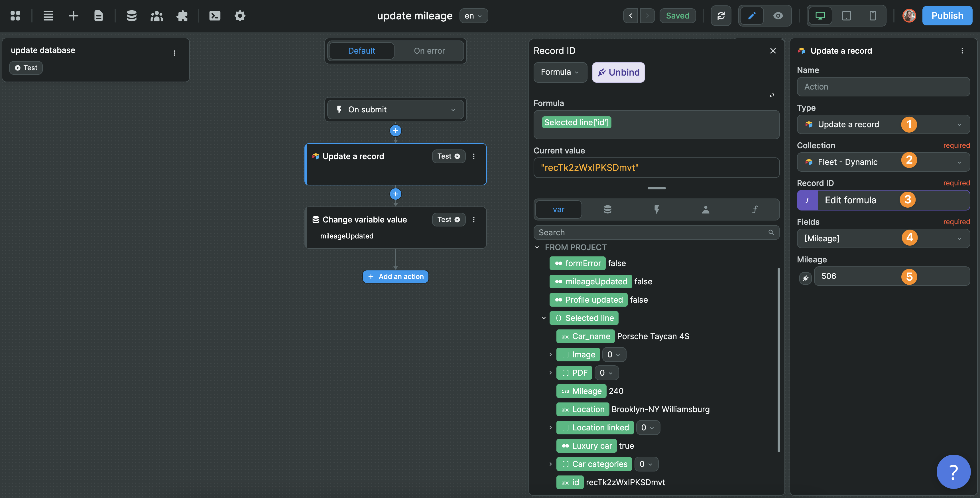Click the Search field in the variables panel
This screenshot has width=980, height=498.
[x=647, y=232]
